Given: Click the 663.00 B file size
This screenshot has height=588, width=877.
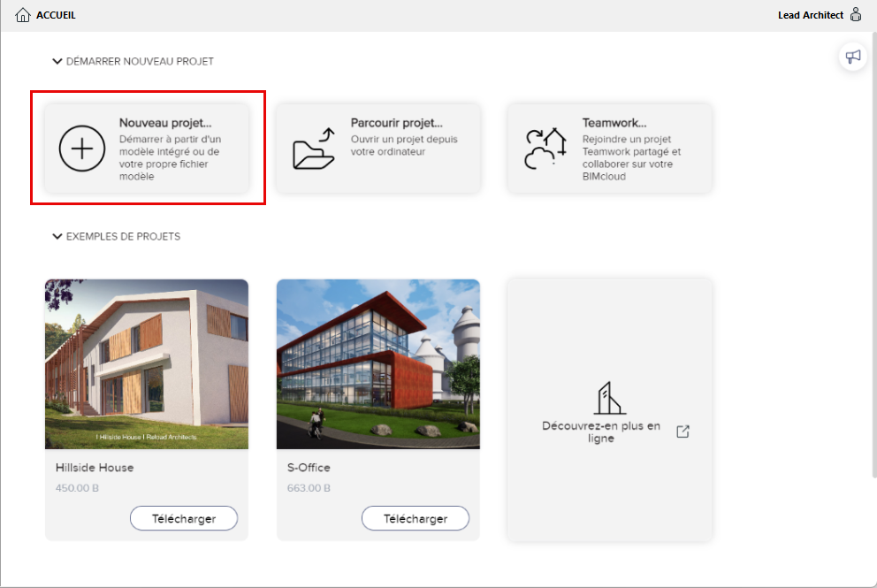Looking at the screenshot, I should [x=309, y=488].
